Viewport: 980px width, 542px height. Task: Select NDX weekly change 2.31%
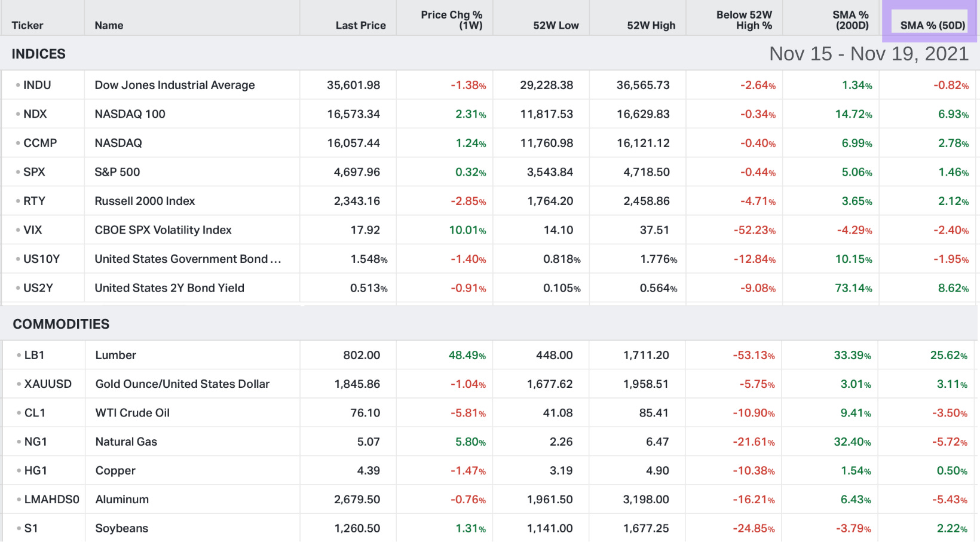pyautogui.click(x=470, y=114)
